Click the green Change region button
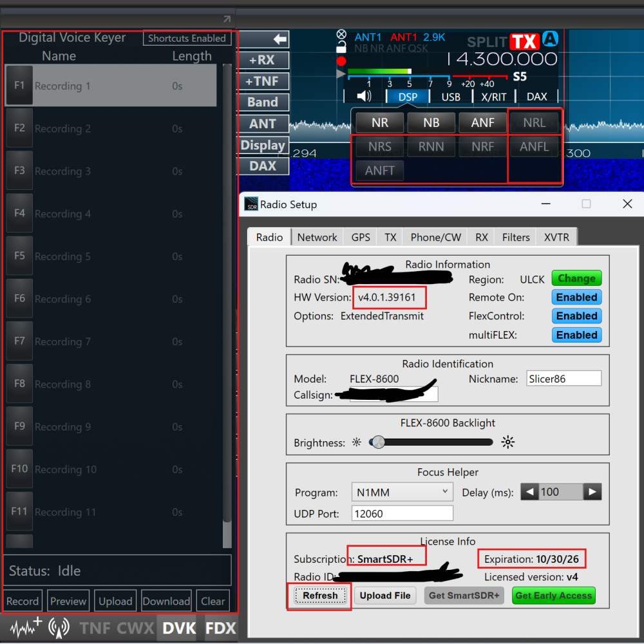Screen dimensions: 644x644 [576, 278]
